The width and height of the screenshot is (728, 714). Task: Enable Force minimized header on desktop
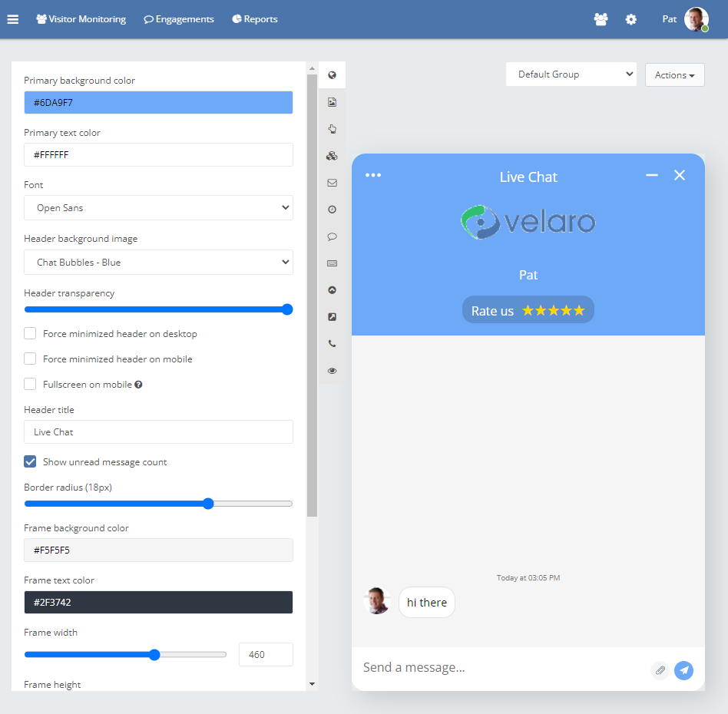point(30,333)
